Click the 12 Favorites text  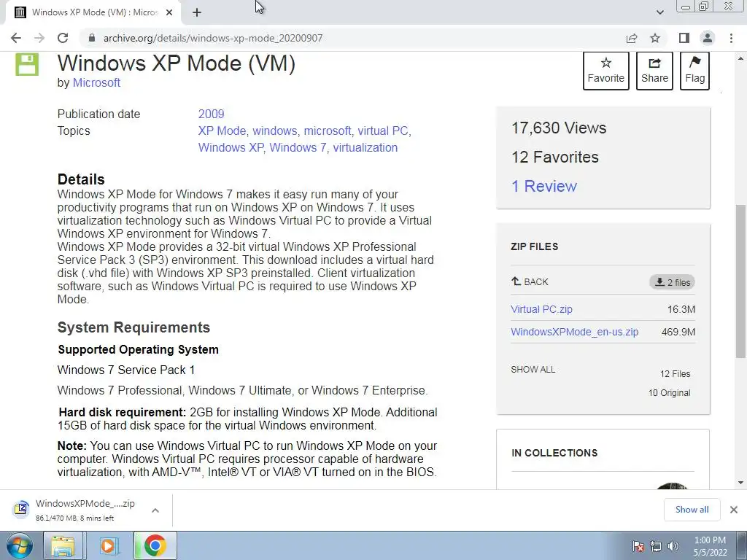[x=555, y=157]
